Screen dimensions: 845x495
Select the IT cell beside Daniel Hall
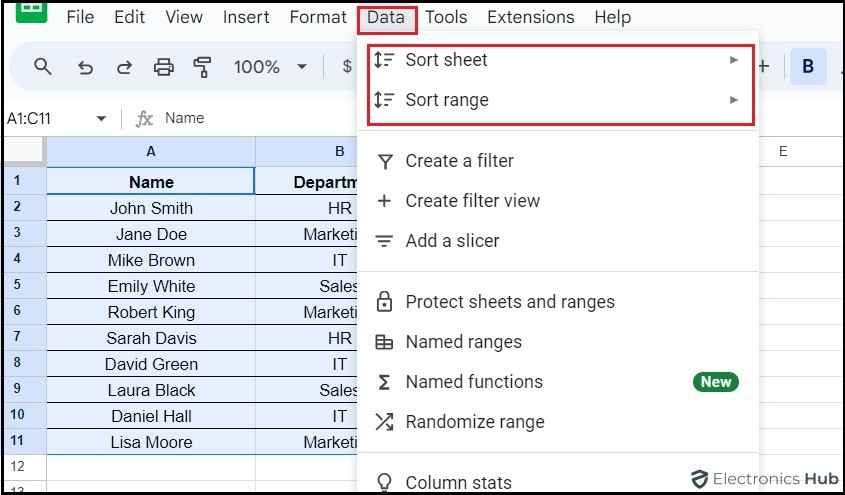click(307, 416)
